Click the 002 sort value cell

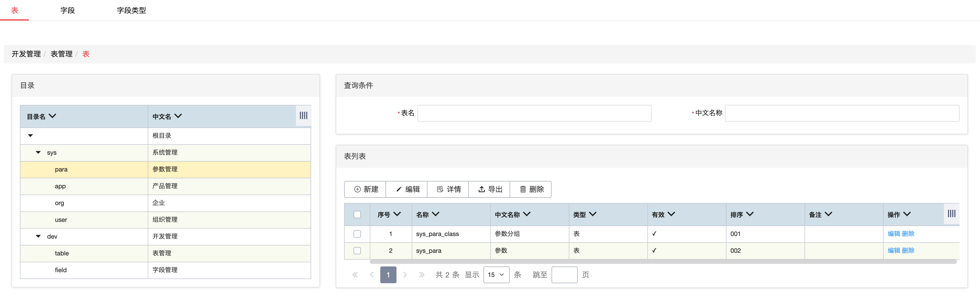click(x=765, y=250)
